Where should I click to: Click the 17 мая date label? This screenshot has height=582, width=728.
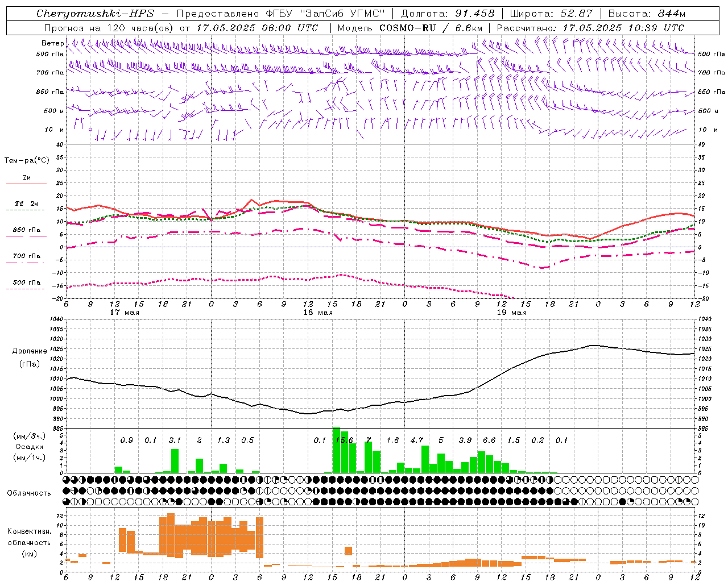point(125,313)
